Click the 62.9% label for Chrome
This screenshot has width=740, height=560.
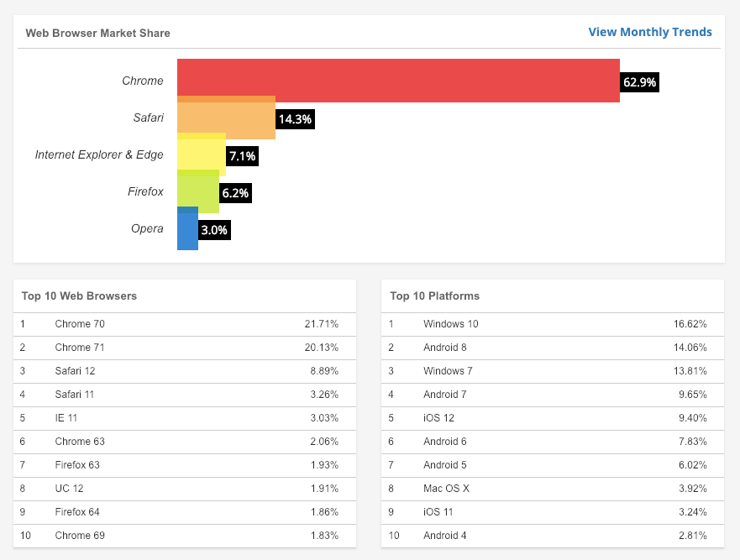[639, 82]
